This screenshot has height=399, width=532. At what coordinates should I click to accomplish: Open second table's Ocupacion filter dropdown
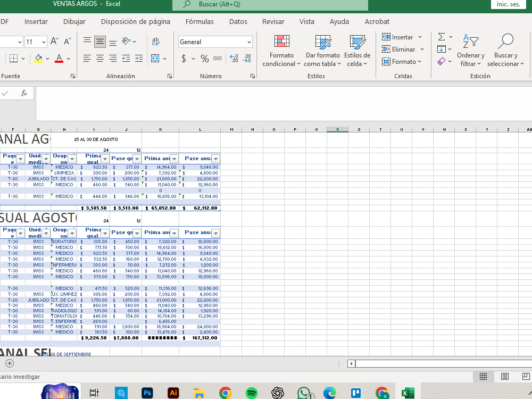click(72, 233)
